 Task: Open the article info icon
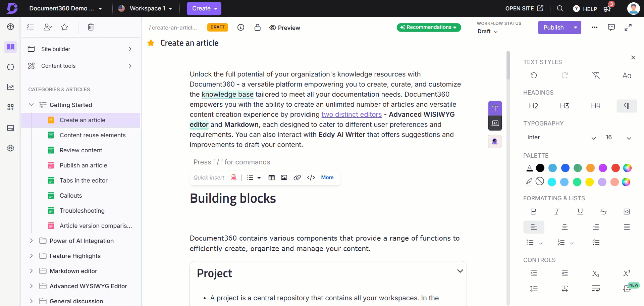point(240,28)
